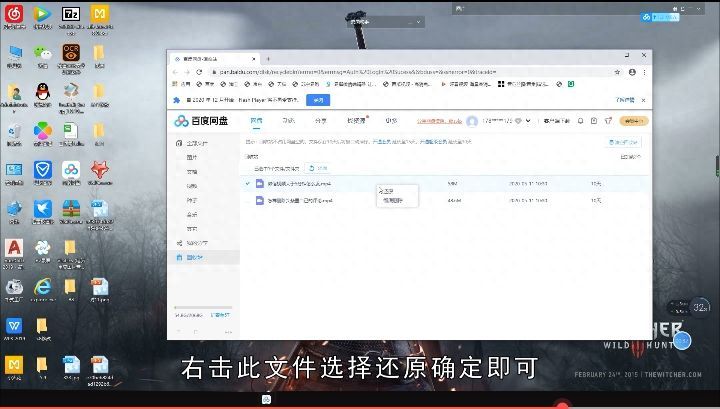
Task: Select 种子 category in sidebar
Action: click(x=192, y=200)
